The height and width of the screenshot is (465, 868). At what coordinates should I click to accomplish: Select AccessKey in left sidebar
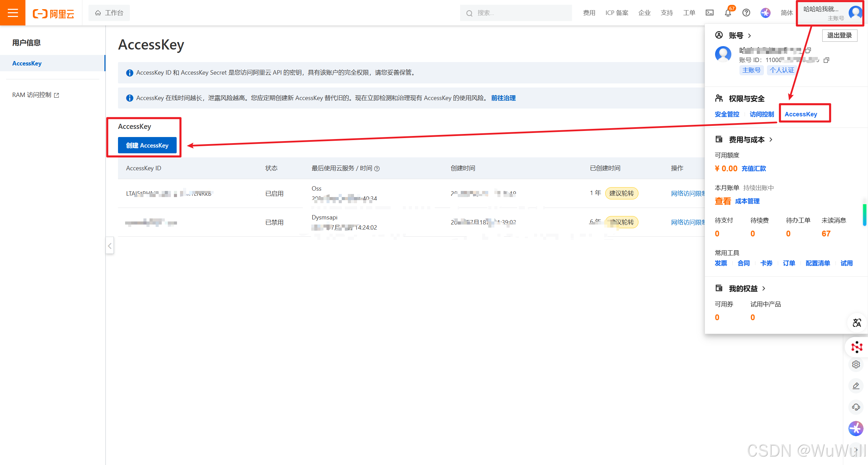point(53,63)
